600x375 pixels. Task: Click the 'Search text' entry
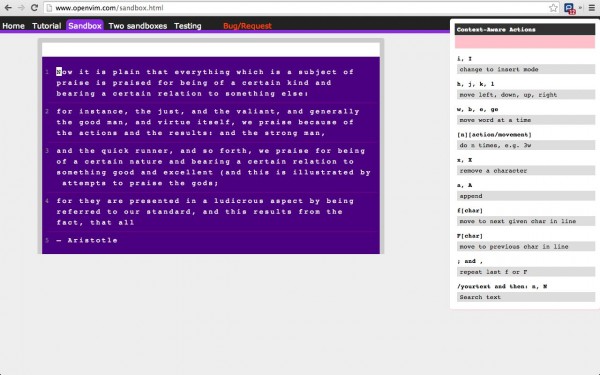(x=526, y=297)
